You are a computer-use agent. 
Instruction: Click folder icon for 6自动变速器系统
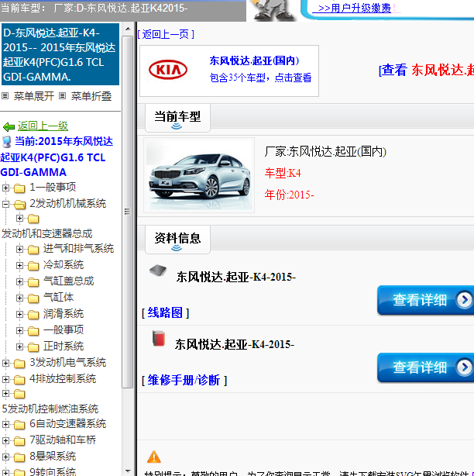(19, 424)
